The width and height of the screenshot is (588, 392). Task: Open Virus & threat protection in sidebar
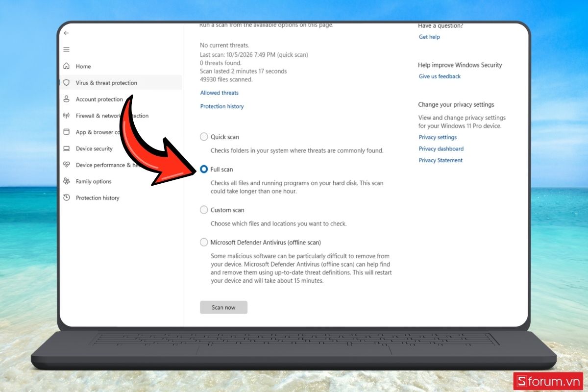coord(121,82)
